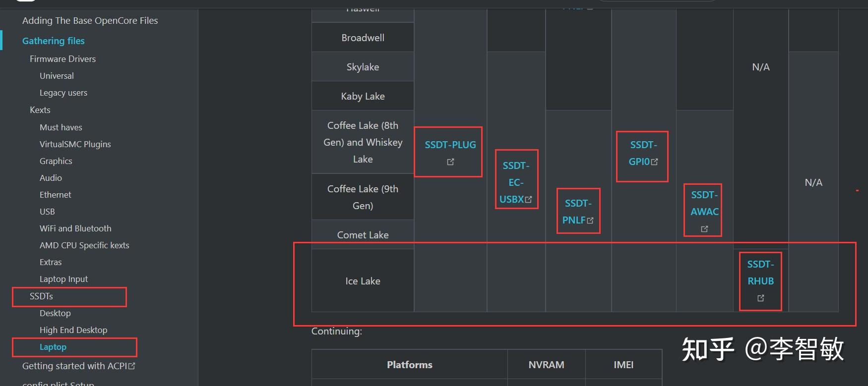Select Laptop SSDTs entry
Screen dimensions: 868x386
point(53,347)
